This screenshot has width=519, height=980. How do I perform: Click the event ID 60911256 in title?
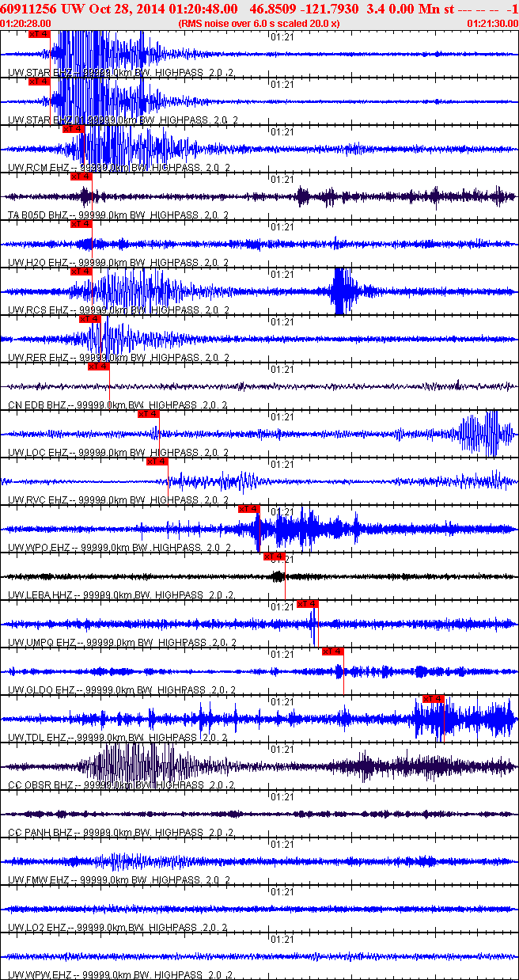click(30, 9)
